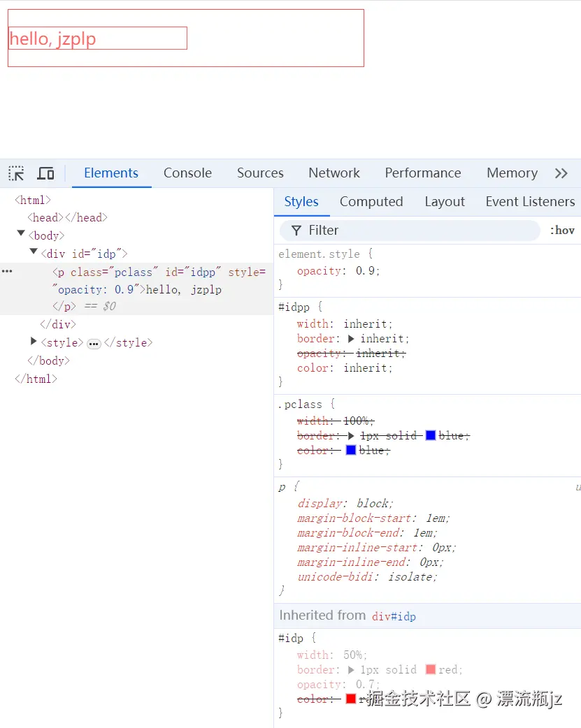The image size is (581, 728).
Task: Select the inspect element picker icon
Action: click(x=15, y=173)
